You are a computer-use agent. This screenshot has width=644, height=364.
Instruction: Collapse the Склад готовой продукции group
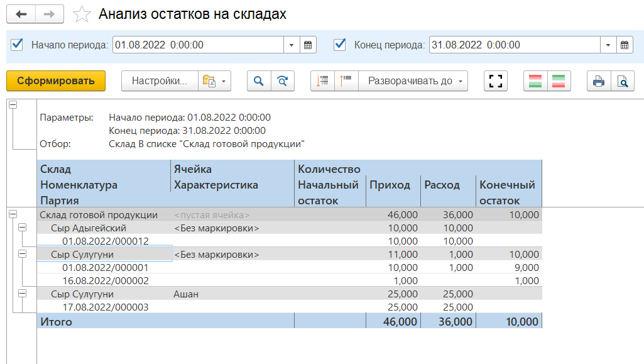pos(13,215)
